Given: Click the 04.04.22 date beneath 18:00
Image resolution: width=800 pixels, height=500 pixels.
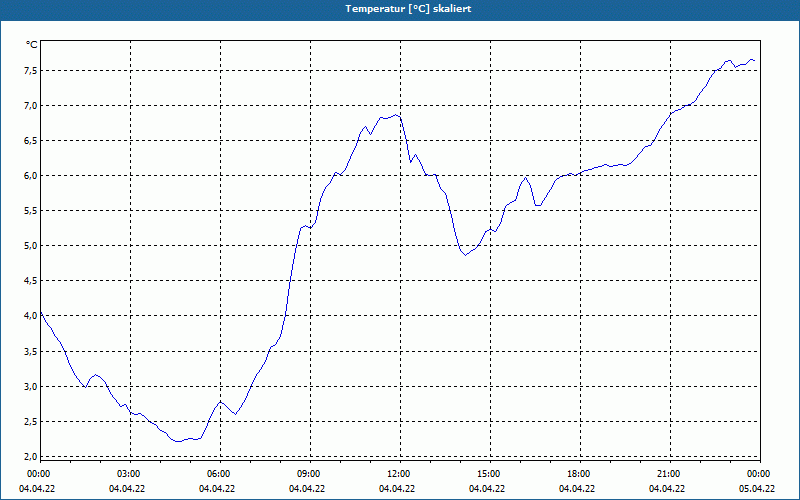Looking at the screenshot, I should (577, 489).
